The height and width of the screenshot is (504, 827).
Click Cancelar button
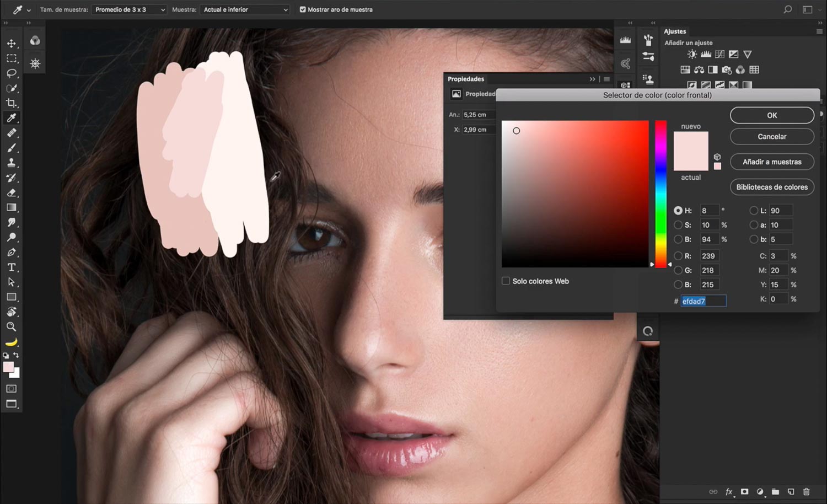click(x=772, y=136)
